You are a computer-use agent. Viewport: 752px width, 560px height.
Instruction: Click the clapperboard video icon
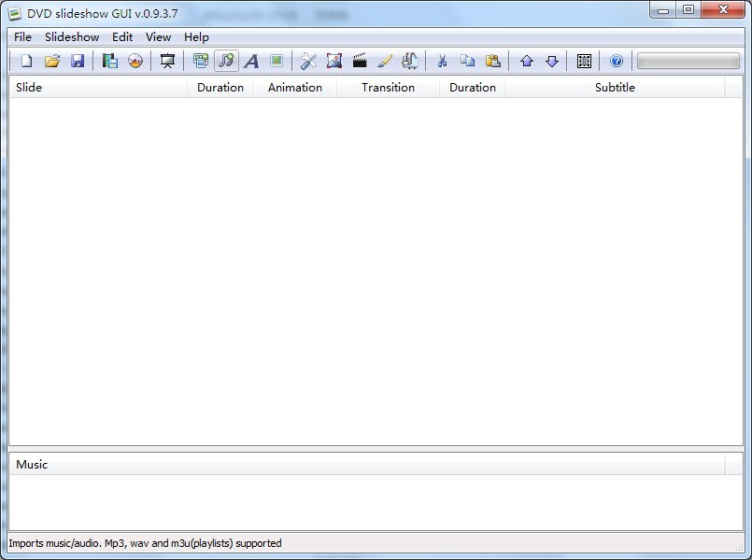coord(360,61)
